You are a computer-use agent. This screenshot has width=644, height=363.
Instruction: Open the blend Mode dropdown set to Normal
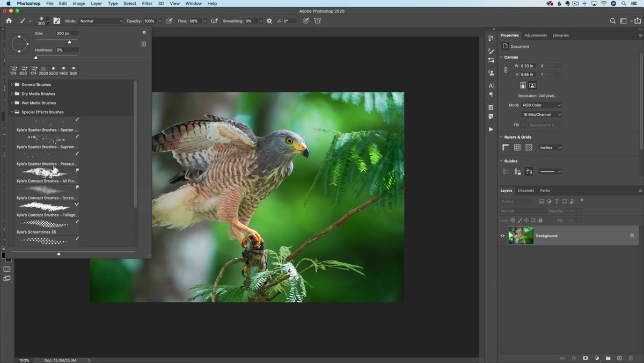click(101, 21)
